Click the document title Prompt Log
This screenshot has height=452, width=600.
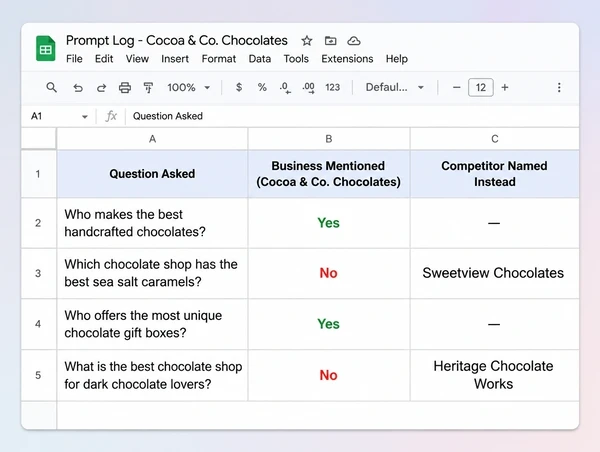[x=176, y=41]
